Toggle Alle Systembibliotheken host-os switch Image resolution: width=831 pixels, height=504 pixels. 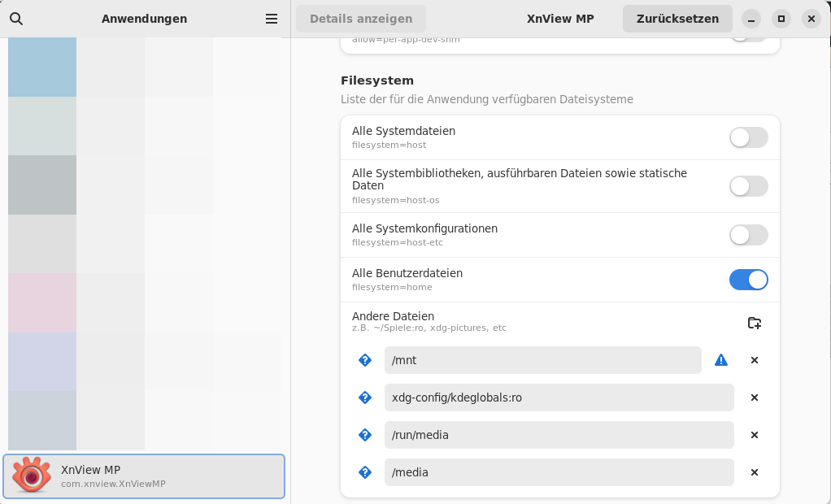point(748,186)
